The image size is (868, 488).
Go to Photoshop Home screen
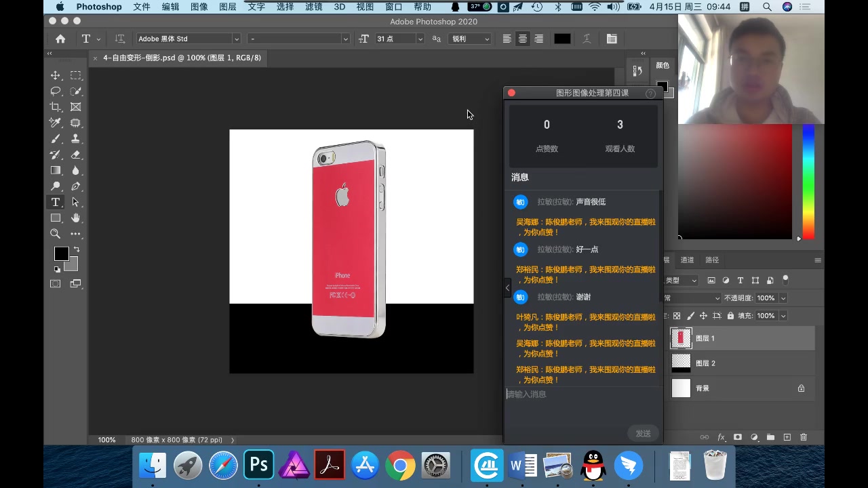pyautogui.click(x=60, y=39)
